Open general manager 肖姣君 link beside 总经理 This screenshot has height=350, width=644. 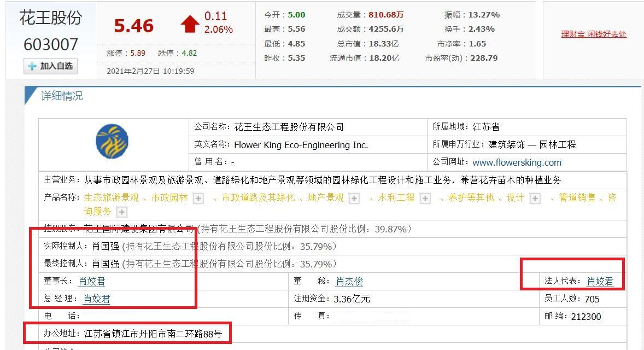[97, 299]
